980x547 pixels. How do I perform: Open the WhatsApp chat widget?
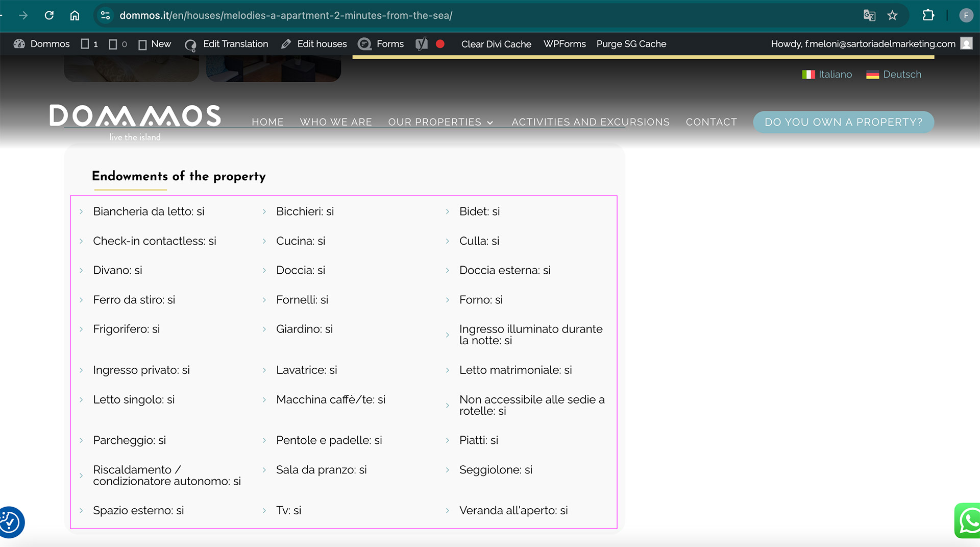968,521
